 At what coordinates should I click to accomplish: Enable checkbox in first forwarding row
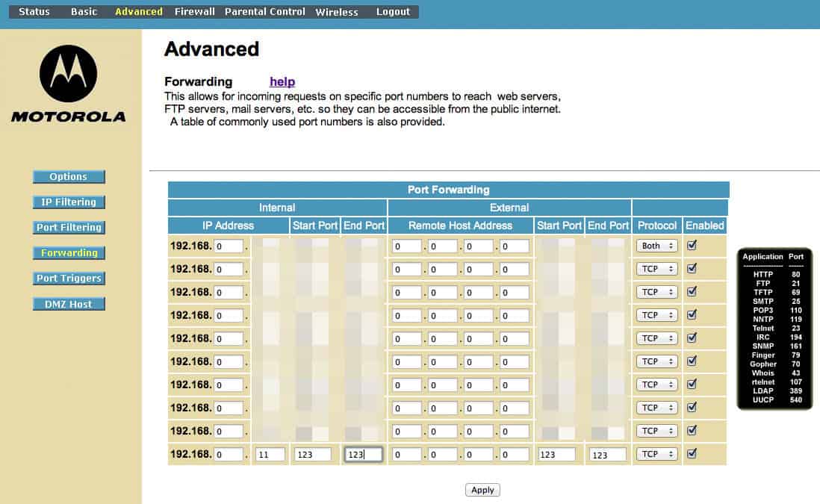click(692, 245)
